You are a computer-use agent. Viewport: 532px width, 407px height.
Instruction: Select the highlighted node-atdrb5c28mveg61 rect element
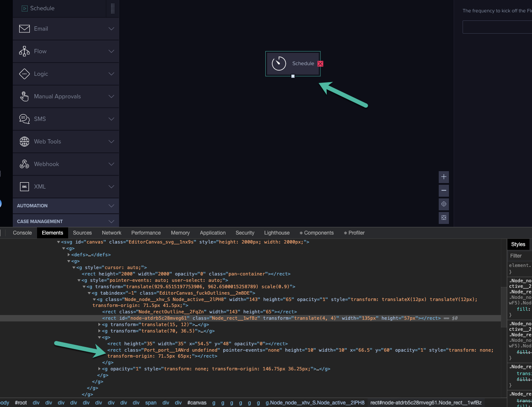170,318
